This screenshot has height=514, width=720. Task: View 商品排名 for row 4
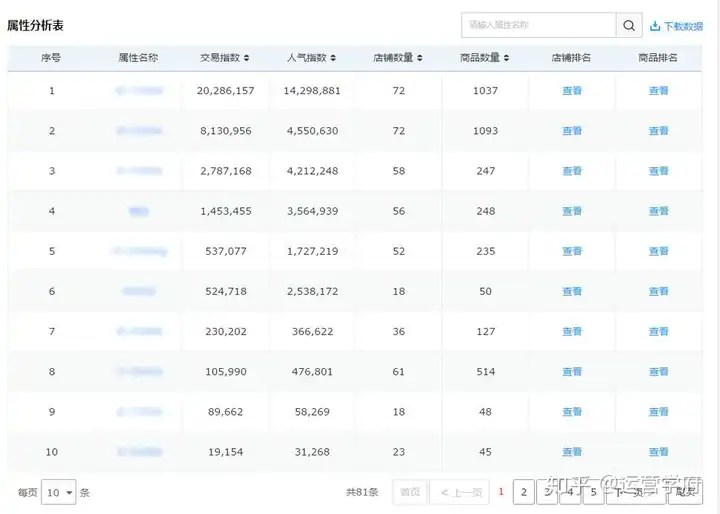tap(658, 211)
